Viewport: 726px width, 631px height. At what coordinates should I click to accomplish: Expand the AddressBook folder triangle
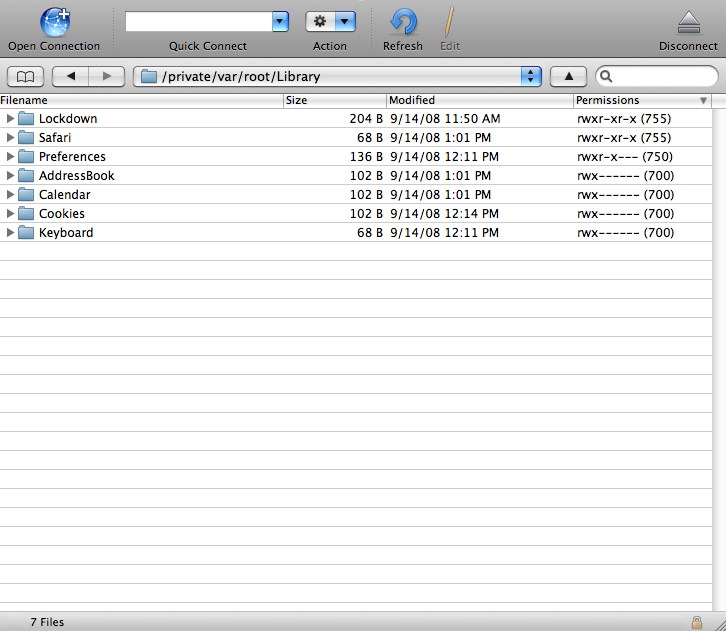click(x=10, y=175)
